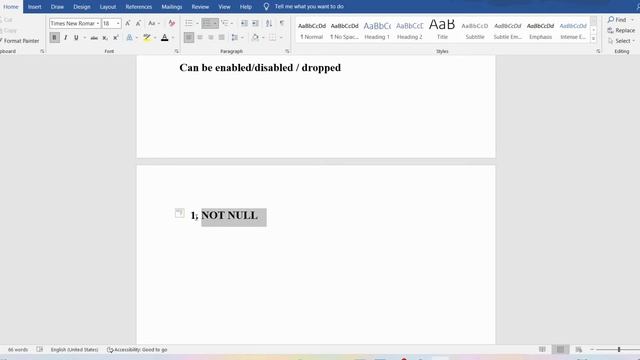Open Paragraph dialog launcher
Viewport: 640px width, 360px height.
point(287,51)
